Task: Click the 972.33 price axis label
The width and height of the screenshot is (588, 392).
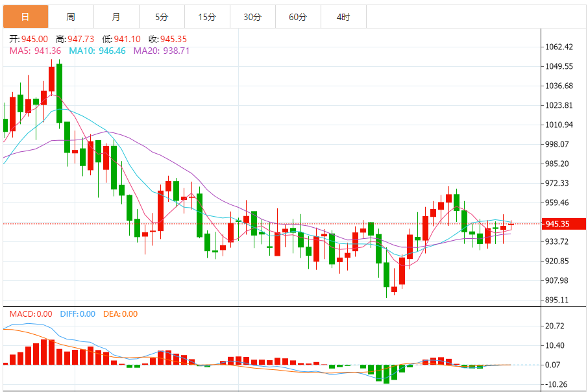Action: [557, 184]
